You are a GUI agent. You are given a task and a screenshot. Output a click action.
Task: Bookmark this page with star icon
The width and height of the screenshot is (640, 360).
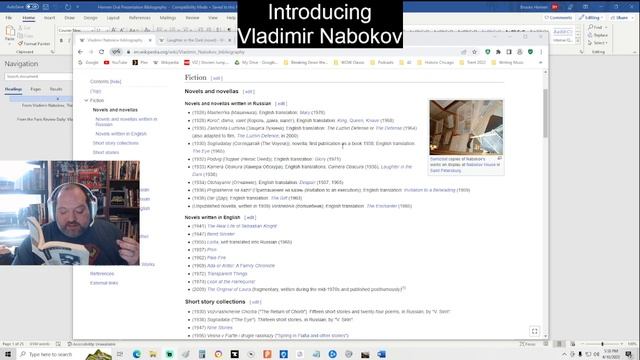[x=474, y=52]
